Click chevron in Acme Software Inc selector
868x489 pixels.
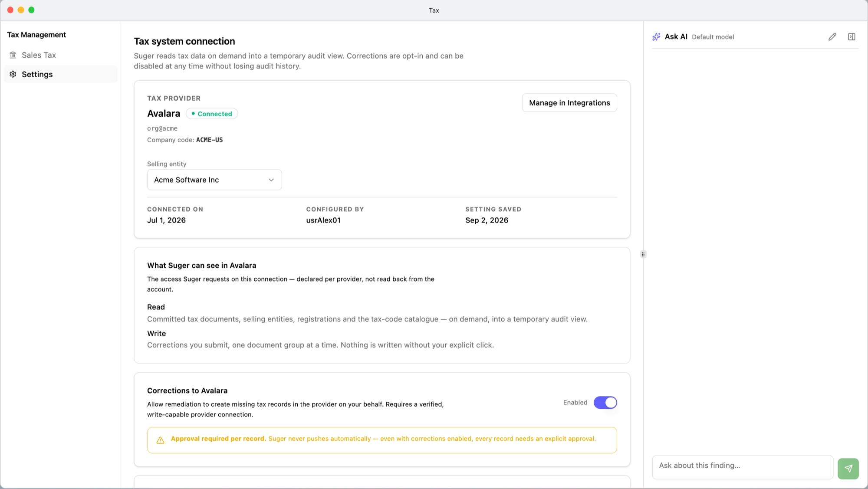tap(271, 180)
